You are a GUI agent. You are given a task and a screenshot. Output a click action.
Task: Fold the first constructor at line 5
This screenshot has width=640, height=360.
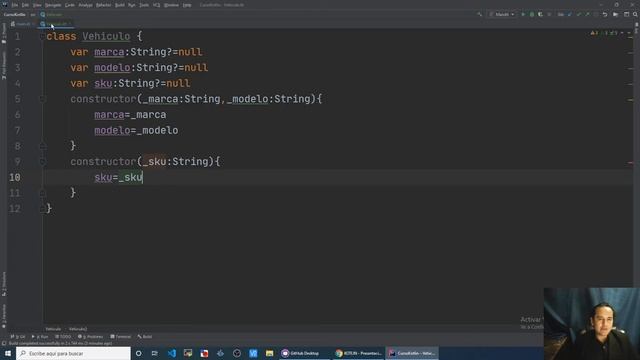click(x=42, y=99)
